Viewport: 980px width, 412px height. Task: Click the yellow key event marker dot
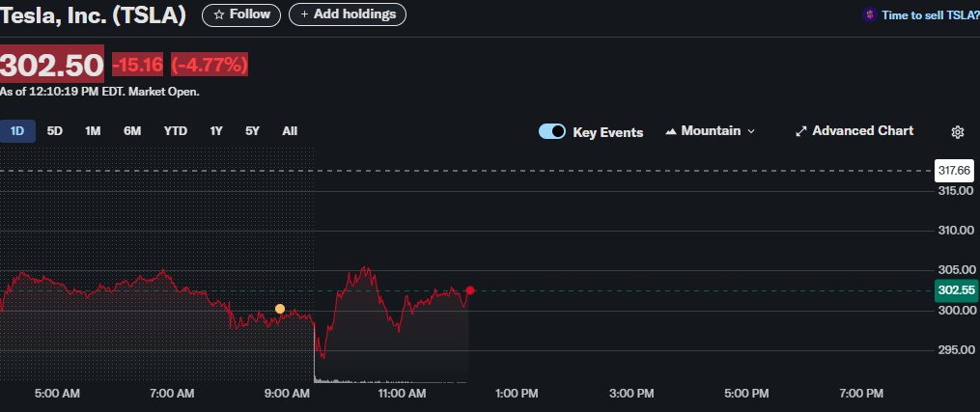point(280,309)
